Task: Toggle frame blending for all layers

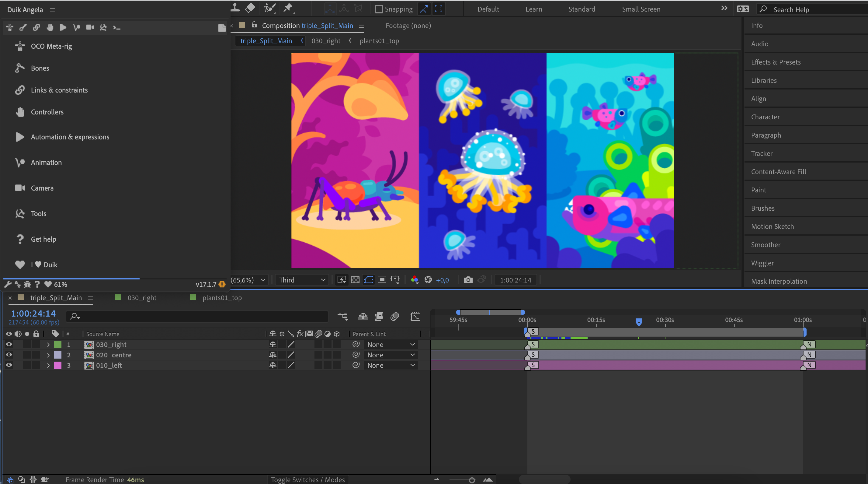Action: 379,317
